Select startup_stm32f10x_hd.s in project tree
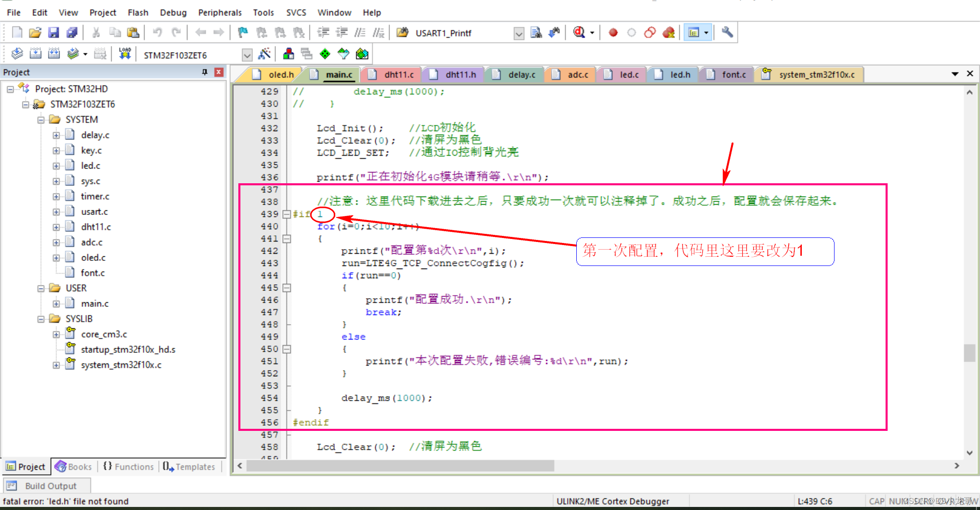The height and width of the screenshot is (510, 980). point(128,350)
